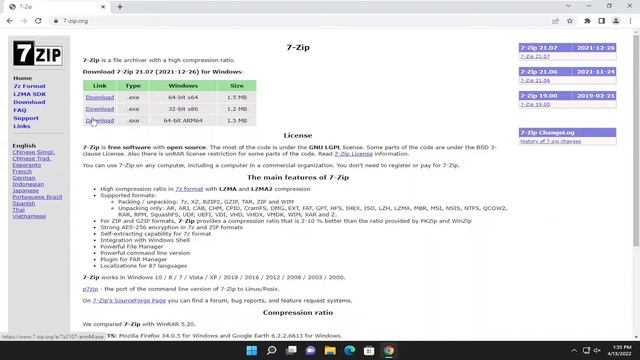Reload the 7-zip.org page

click(x=38, y=21)
